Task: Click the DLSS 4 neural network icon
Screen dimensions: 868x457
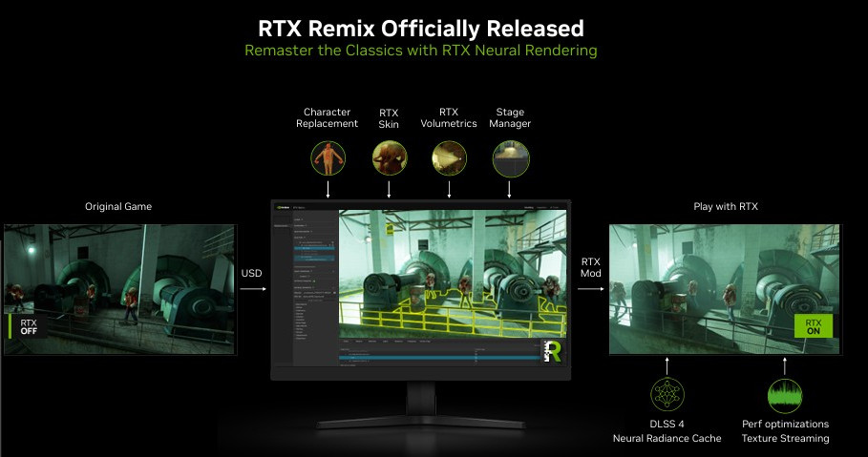Action: point(667,395)
